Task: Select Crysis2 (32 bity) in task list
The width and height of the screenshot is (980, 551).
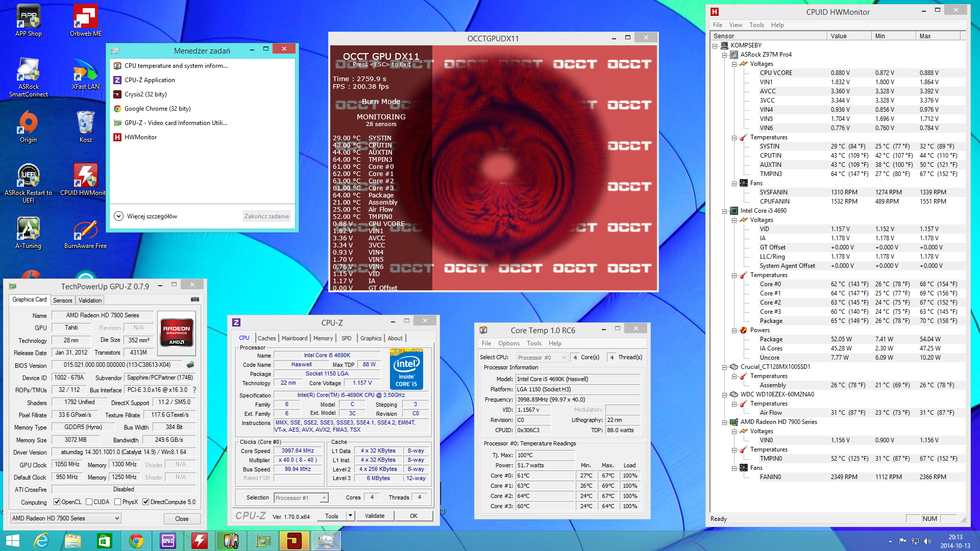Action: 145,94
